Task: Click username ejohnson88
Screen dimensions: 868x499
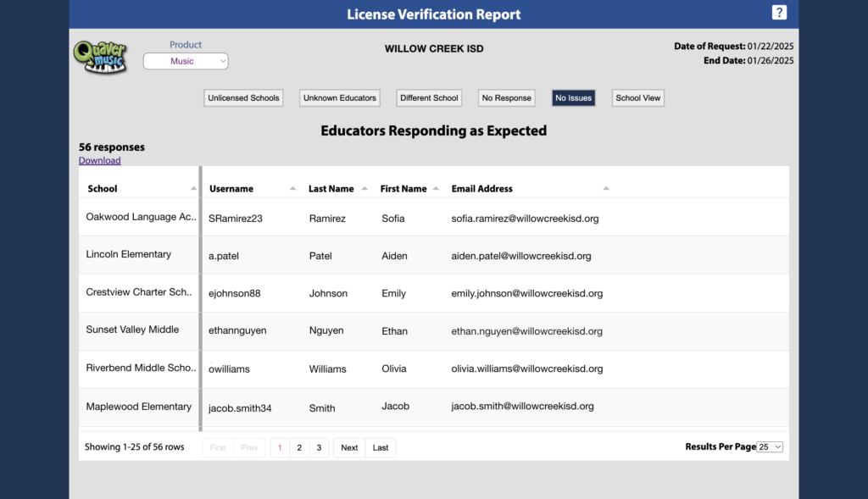Action: [234, 294]
